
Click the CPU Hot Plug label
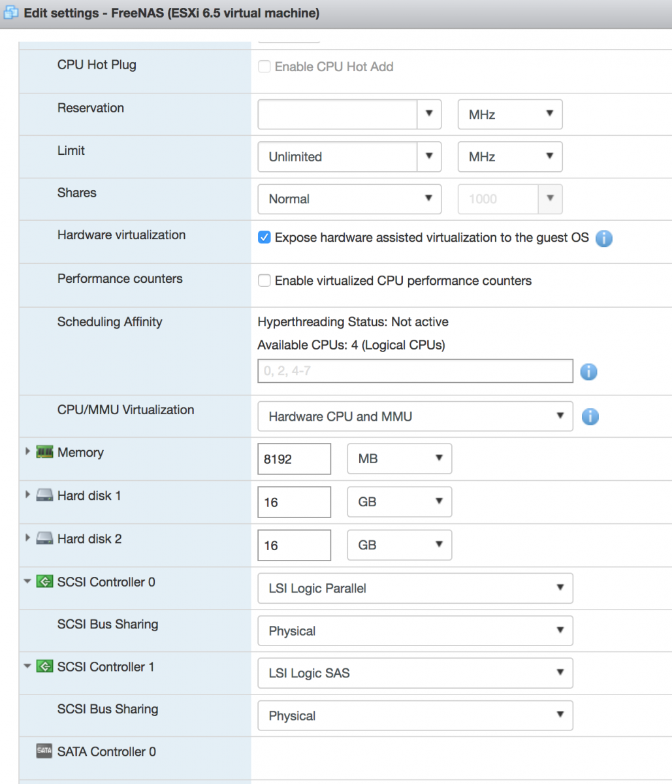click(97, 65)
